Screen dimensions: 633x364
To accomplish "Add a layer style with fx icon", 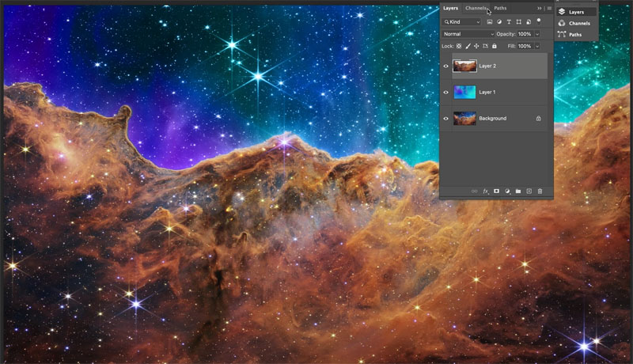I will [486, 191].
